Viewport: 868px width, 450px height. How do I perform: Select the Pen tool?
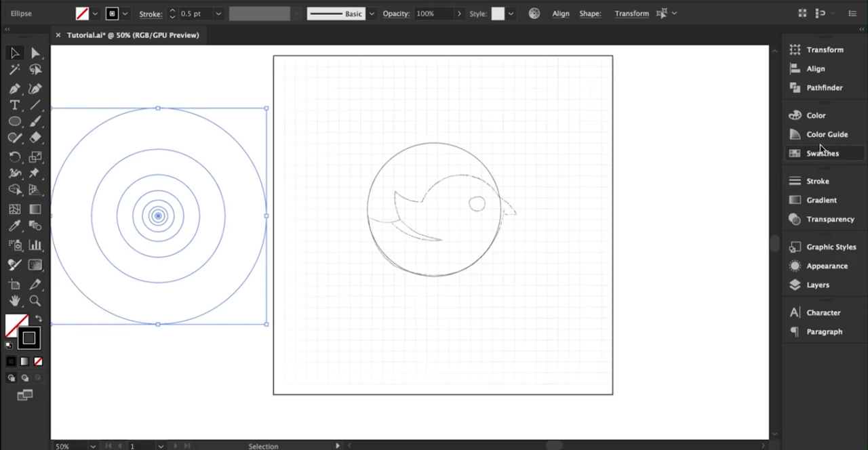coord(14,89)
